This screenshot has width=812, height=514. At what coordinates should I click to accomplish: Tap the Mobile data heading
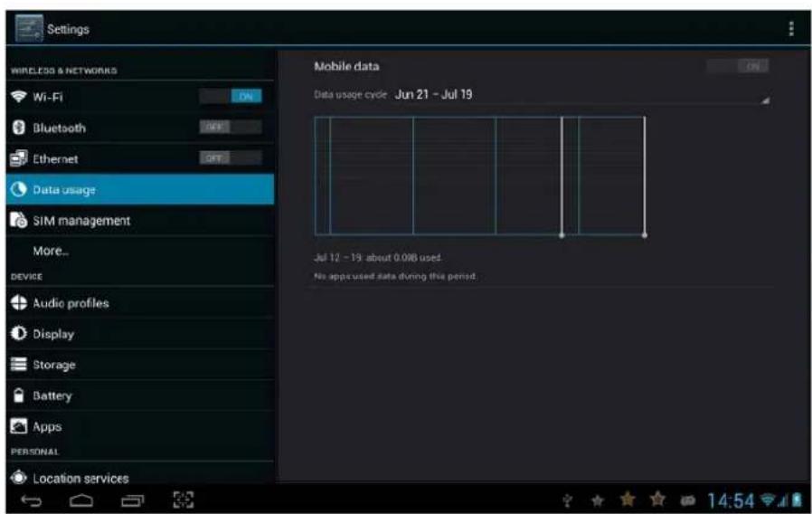point(346,66)
